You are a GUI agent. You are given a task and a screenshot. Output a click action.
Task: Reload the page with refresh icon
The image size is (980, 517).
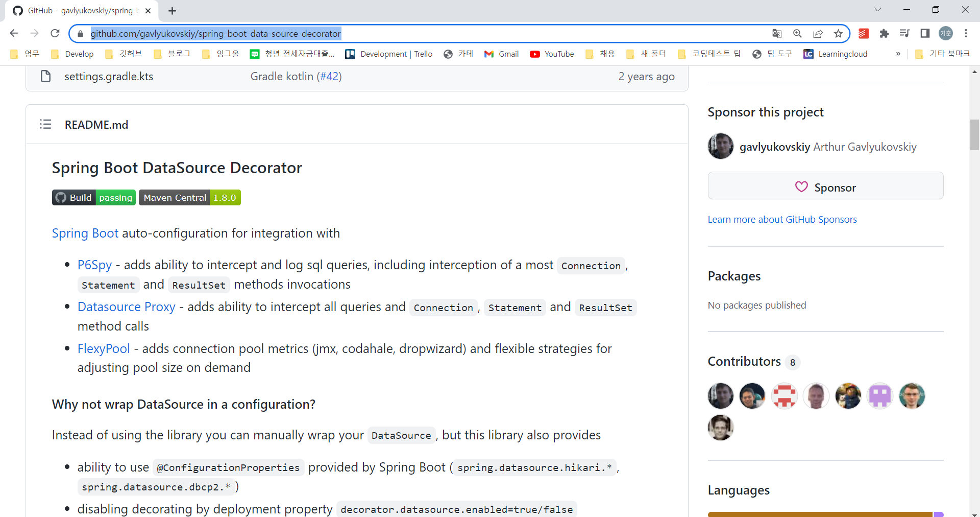tap(55, 33)
